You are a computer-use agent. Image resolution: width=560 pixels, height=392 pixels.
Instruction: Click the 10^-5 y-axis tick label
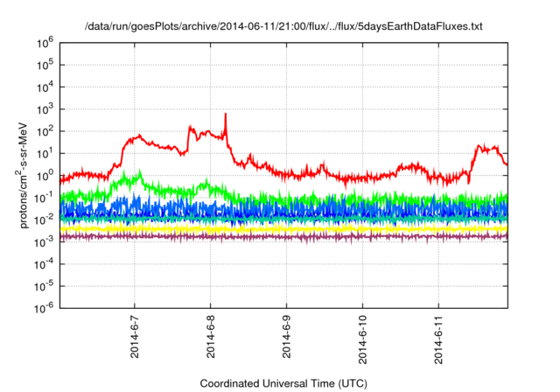[x=45, y=286]
